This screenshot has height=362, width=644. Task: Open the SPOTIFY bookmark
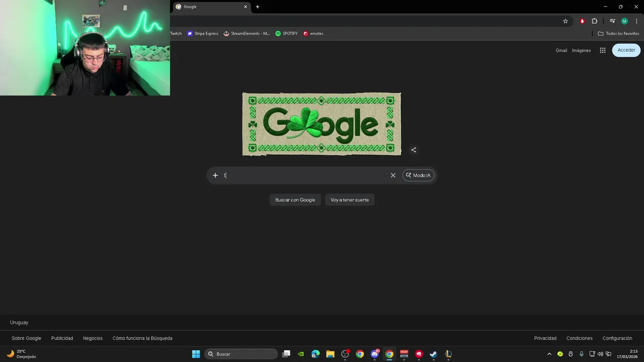pyautogui.click(x=286, y=34)
